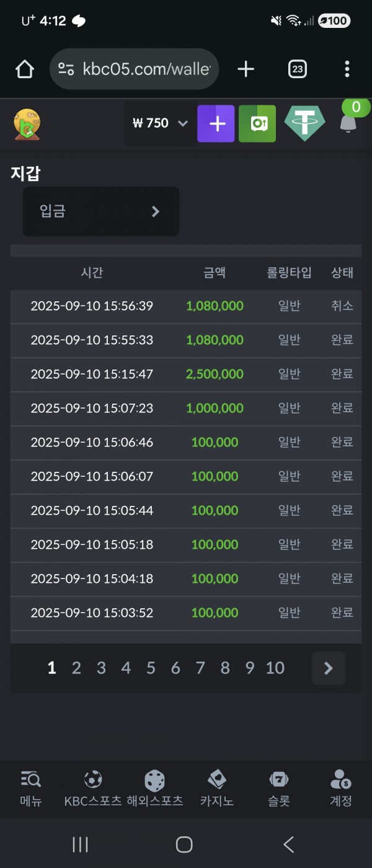Tap the purple plus deposit icon
372x868 pixels.
coord(216,124)
